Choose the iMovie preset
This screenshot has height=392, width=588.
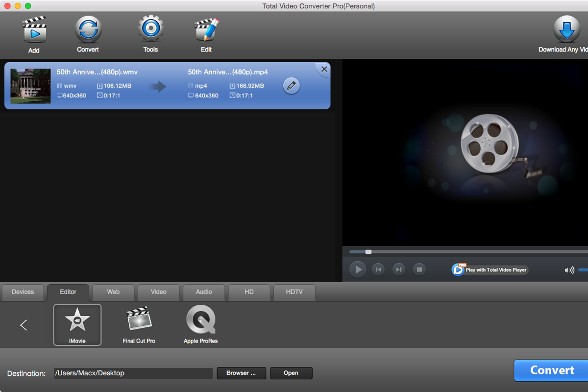77,325
